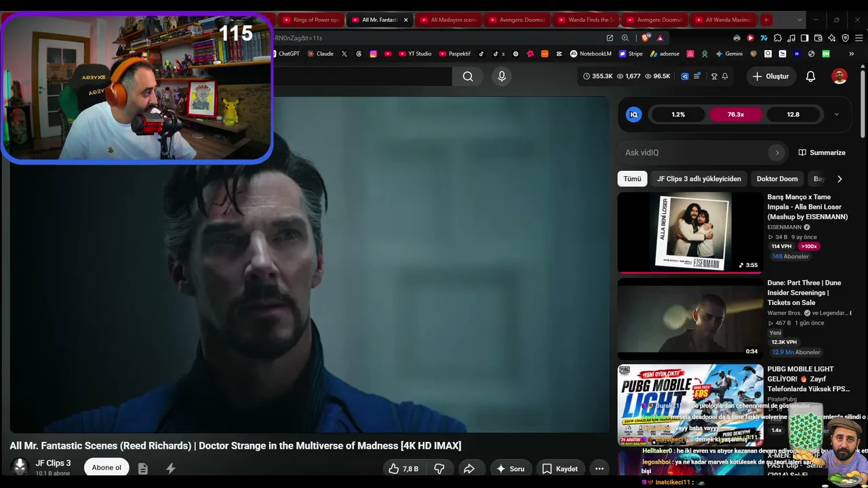868x488 pixels.
Task: Open the Instagram bookmark icon
Action: click(x=373, y=54)
